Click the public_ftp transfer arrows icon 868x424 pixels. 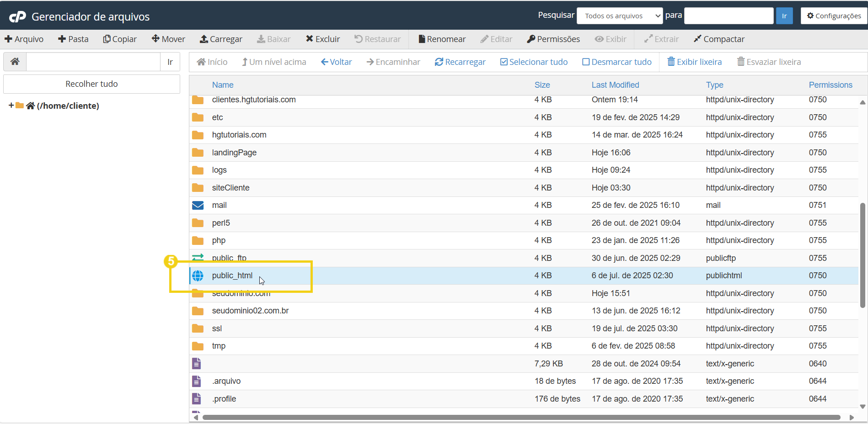click(x=198, y=257)
